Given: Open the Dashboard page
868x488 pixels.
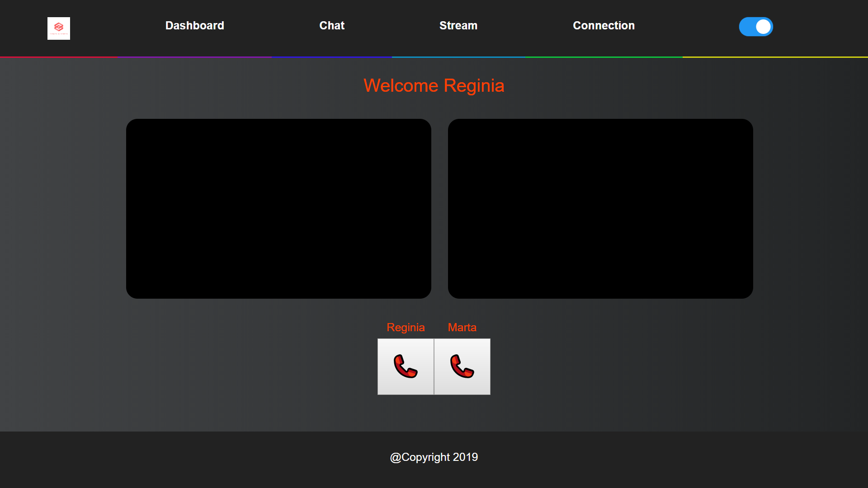Looking at the screenshot, I should [x=194, y=26].
